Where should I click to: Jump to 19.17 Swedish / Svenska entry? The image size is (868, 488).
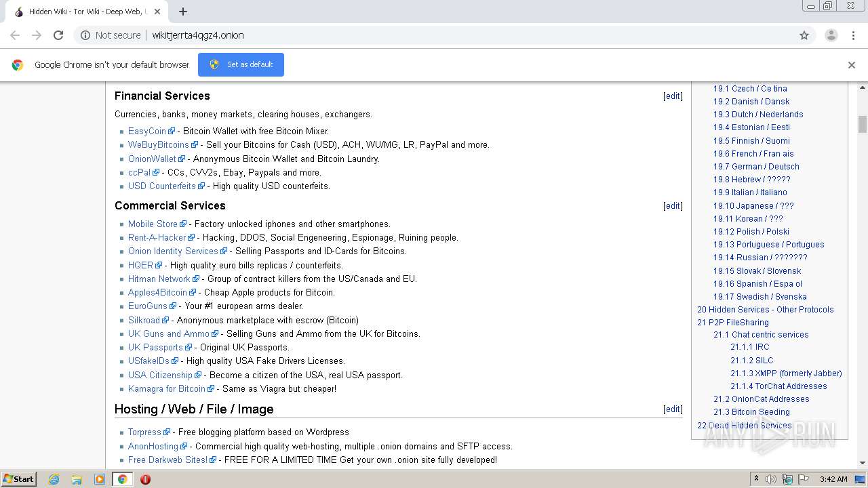760,297
